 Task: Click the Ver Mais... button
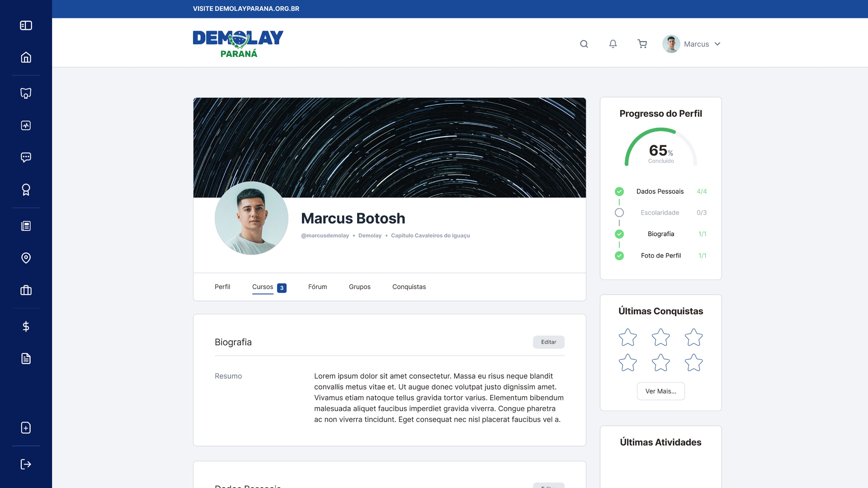coord(660,391)
